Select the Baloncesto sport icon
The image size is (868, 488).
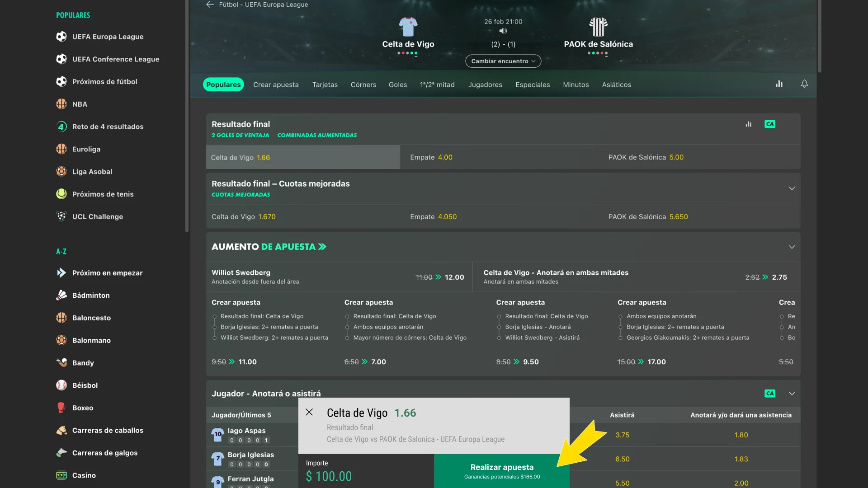61,318
